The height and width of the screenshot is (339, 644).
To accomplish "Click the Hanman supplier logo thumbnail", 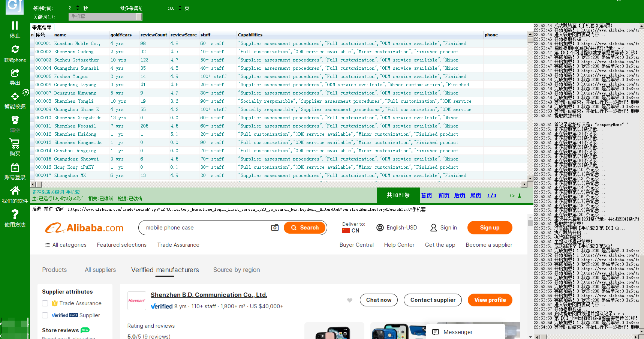I will coord(136,300).
